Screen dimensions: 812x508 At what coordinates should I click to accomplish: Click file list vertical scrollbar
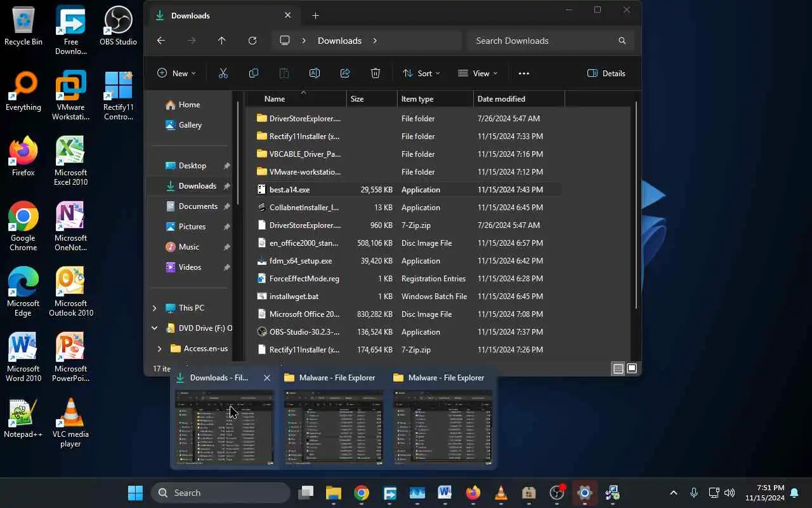point(636,206)
